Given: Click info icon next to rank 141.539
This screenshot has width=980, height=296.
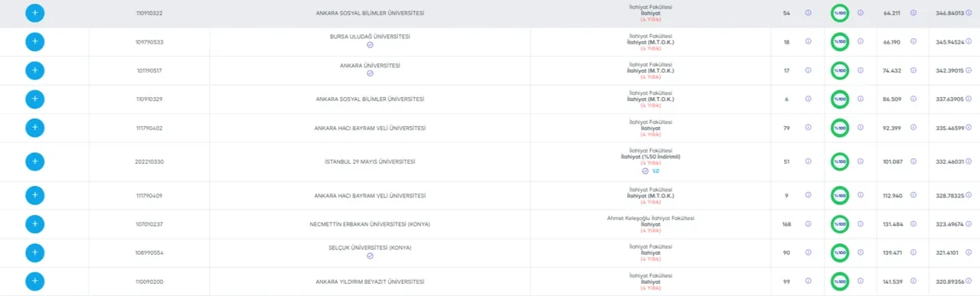Looking at the screenshot, I should (x=913, y=281).
